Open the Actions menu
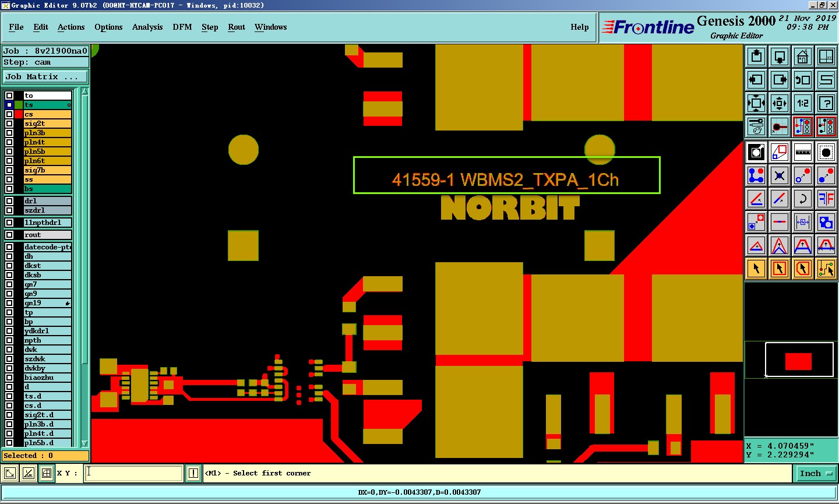The image size is (839, 504). (71, 27)
